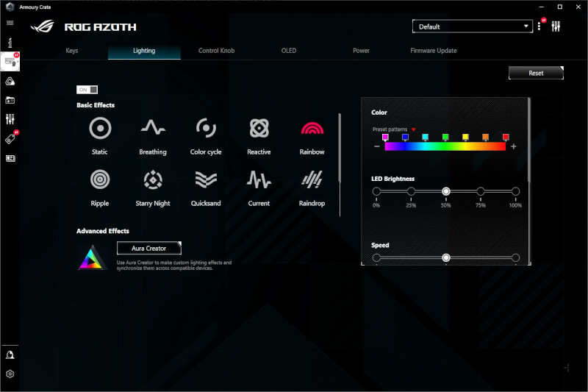Launch Aura Creator button

pyautogui.click(x=149, y=249)
